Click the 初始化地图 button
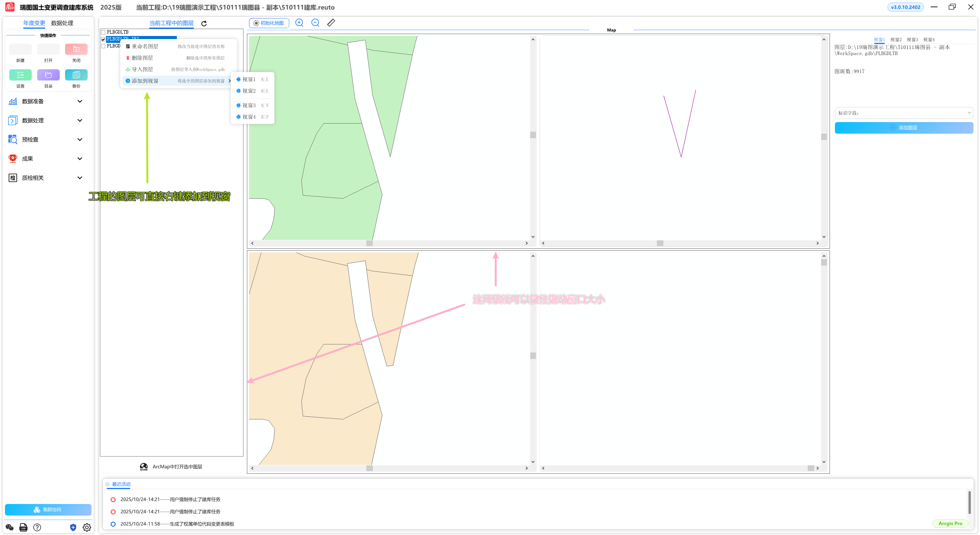Screen dimensions: 980x535 coord(269,23)
